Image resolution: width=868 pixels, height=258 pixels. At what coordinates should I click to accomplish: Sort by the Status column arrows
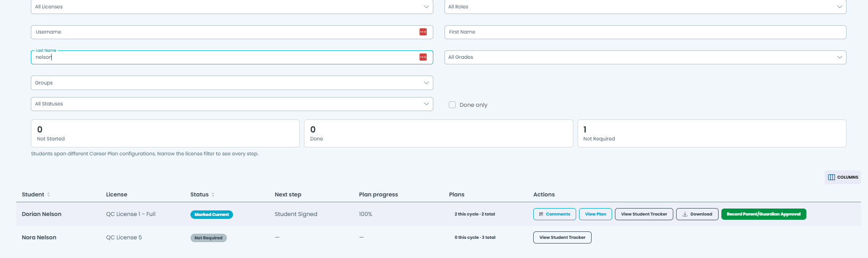pyautogui.click(x=213, y=195)
